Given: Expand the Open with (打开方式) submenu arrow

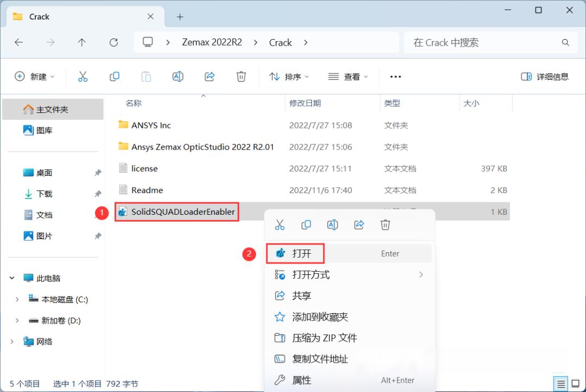Looking at the screenshot, I should 421,275.
